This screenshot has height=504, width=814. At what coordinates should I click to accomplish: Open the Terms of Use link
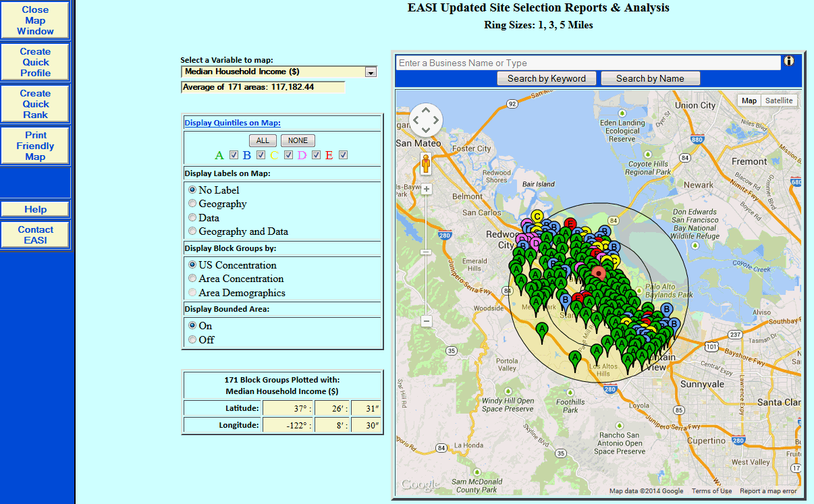pyautogui.click(x=711, y=491)
